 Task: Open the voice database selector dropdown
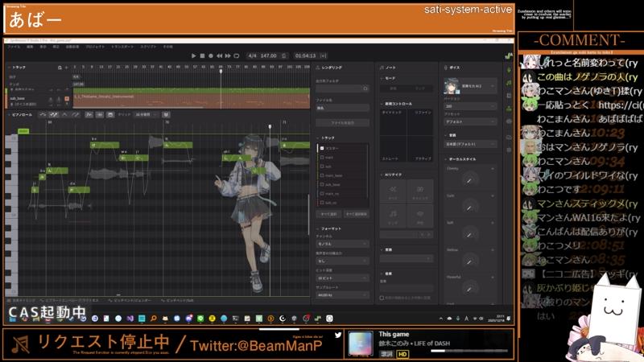click(x=470, y=86)
